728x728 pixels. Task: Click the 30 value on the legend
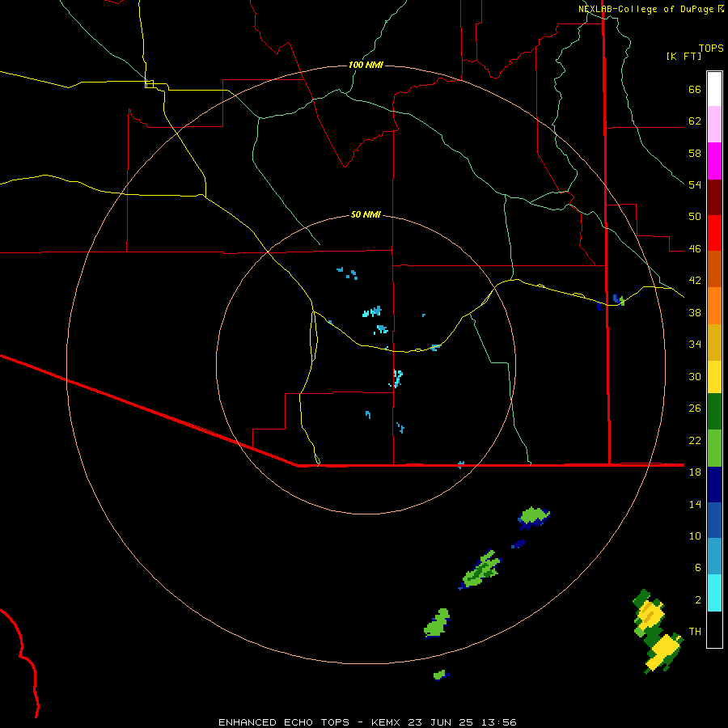695,376
